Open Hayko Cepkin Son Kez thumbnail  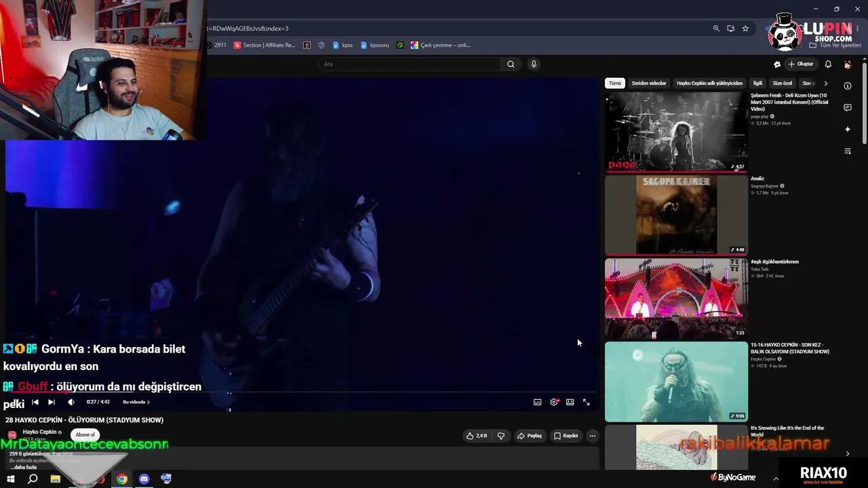point(676,382)
